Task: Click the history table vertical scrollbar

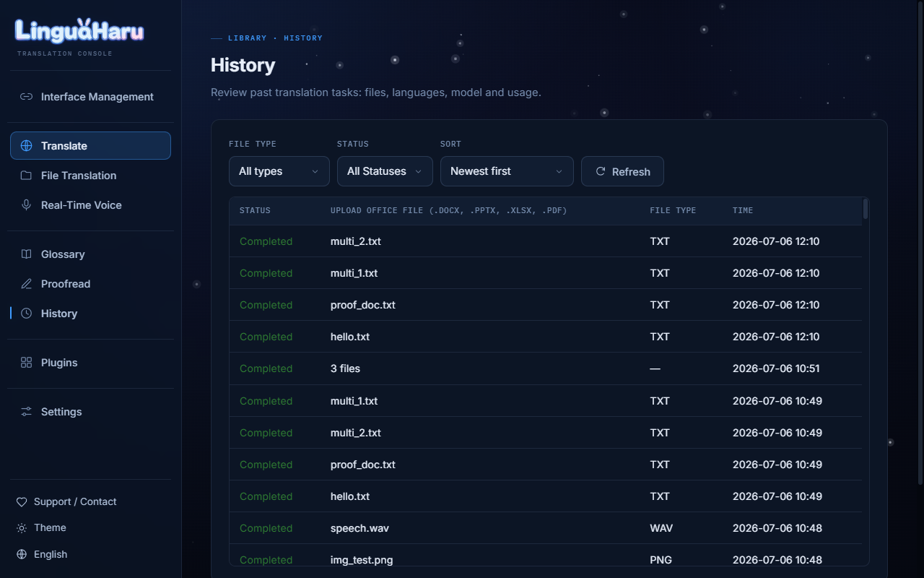Action: point(866,210)
